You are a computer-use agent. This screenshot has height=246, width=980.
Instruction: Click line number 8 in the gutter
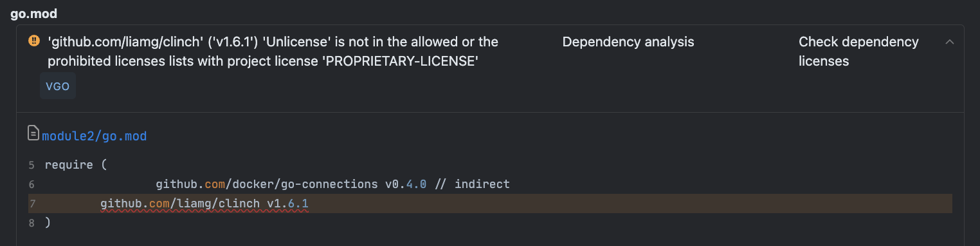tap(32, 223)
